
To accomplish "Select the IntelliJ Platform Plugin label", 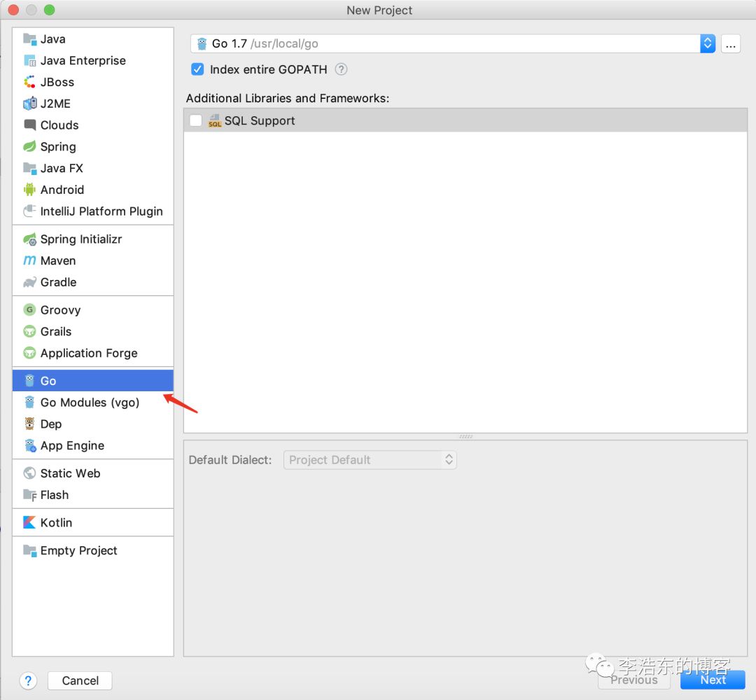I will (x=101, y=211).
